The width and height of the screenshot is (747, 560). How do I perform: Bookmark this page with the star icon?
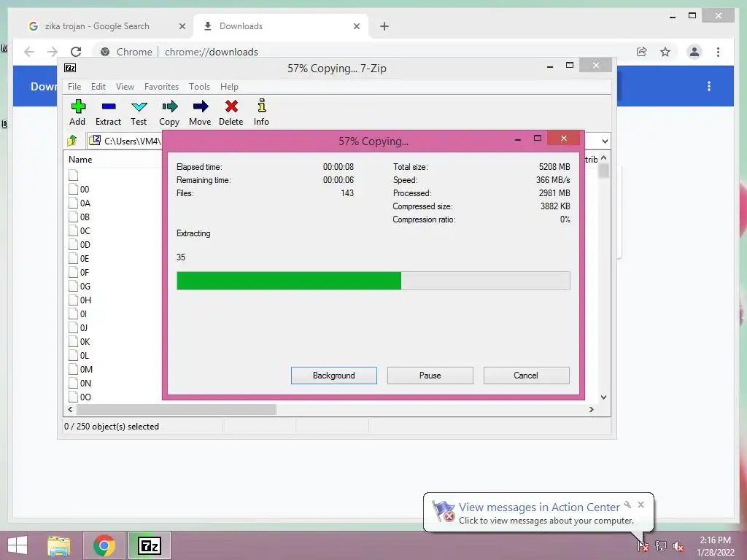click(665, 52)
